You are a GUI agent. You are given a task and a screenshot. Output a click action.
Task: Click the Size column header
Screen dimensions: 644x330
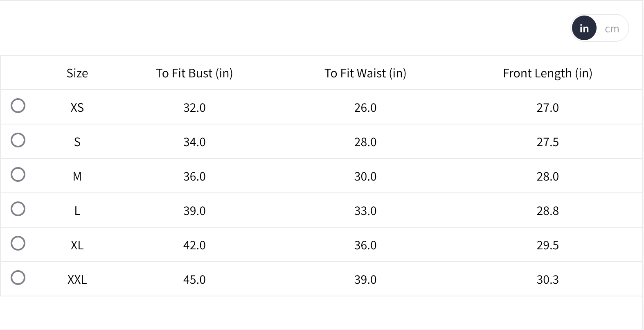point(77,73)
